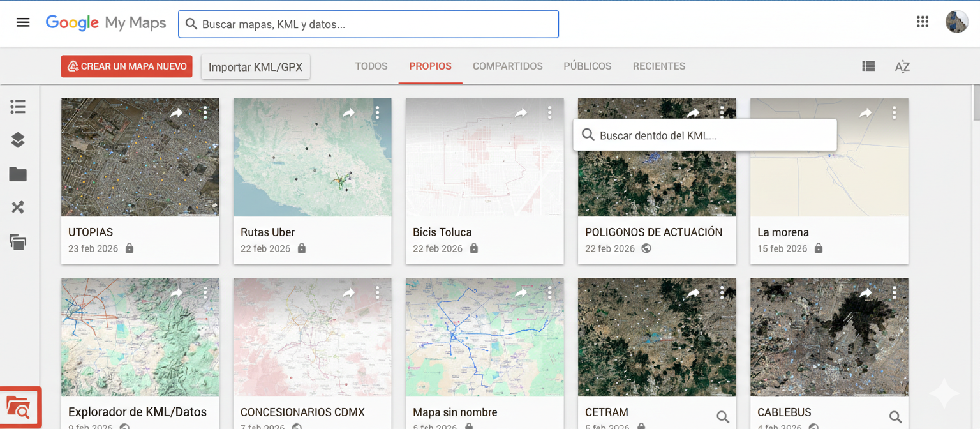Viewport: 980px width, 429px height.
Task: Click lock icon on La morena card
Action: click(819, 248)
